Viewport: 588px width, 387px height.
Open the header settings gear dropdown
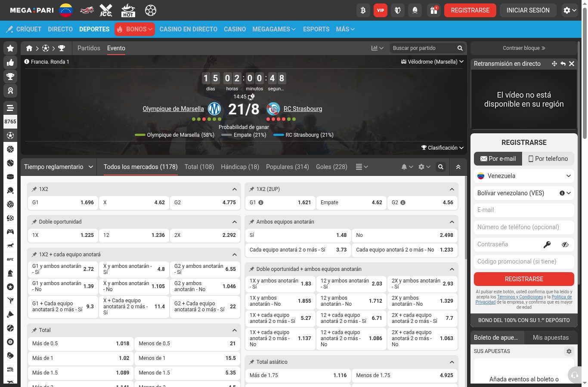point(569,10)
